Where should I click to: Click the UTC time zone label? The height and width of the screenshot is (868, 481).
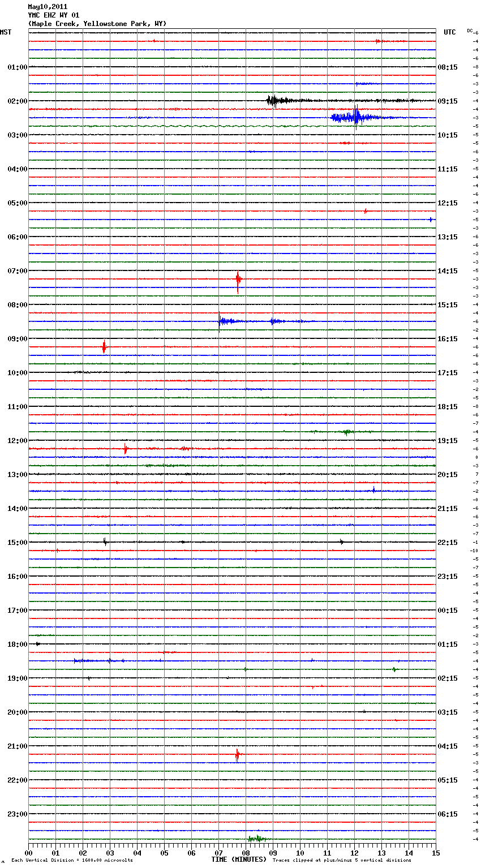(x=450, y=32)
